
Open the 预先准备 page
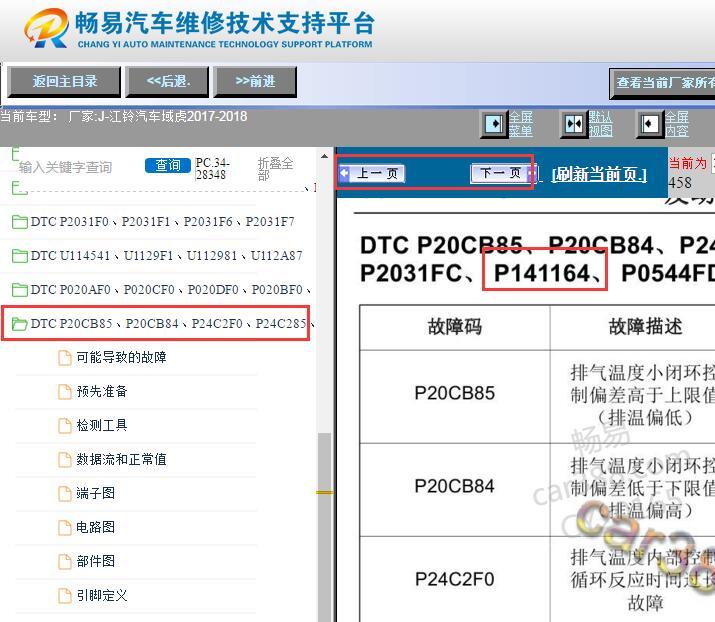102,391
